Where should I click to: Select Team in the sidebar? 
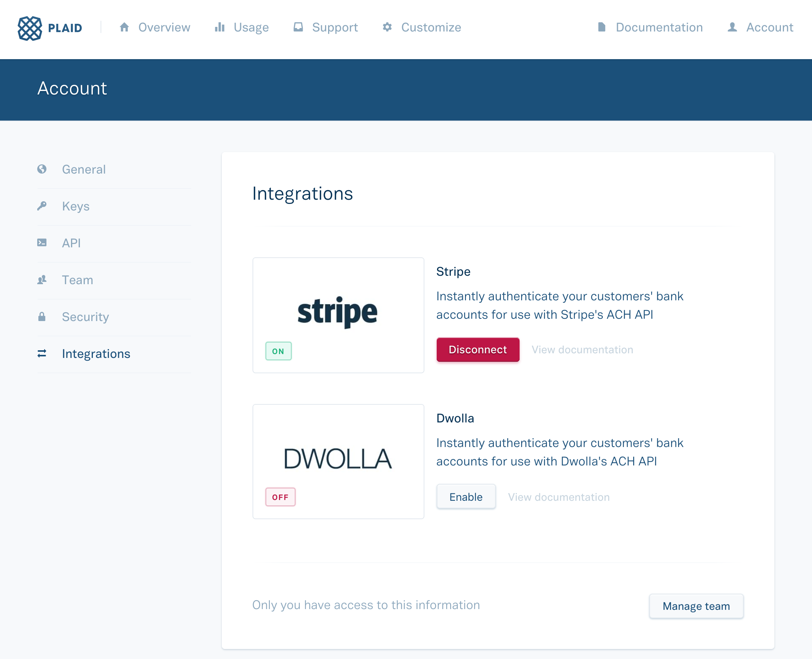click(x=114, y=280)
